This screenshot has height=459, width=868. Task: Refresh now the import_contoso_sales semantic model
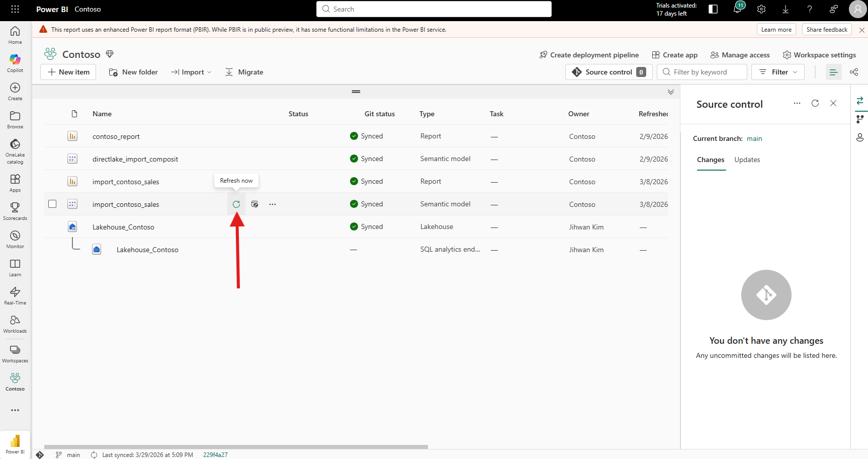click(236, 204)
